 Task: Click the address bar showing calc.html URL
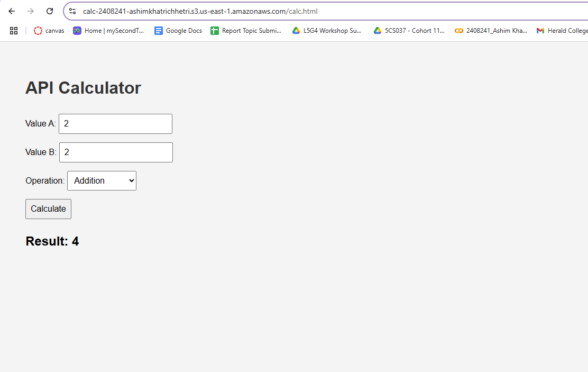pos(212,11)
